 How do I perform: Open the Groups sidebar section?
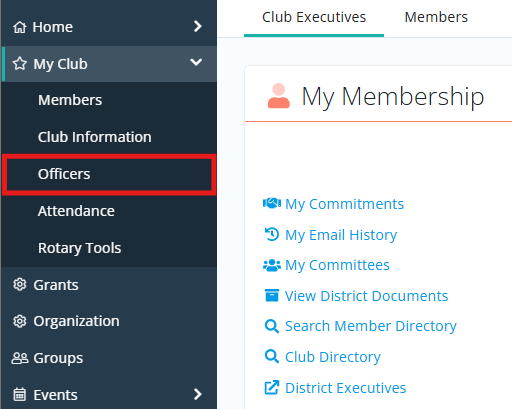click(x=109, y=358)
